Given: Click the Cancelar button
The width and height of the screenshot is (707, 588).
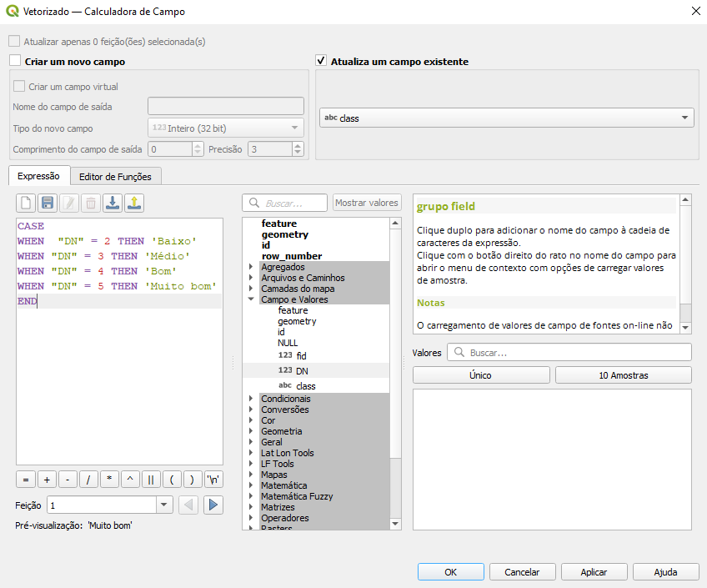Looking at the screenshot, I should point(522,572).
